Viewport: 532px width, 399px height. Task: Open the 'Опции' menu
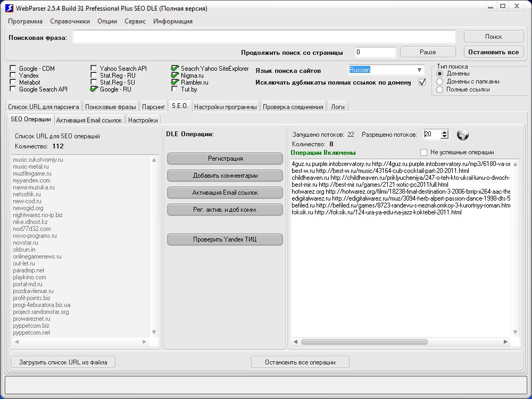point(107,21)
